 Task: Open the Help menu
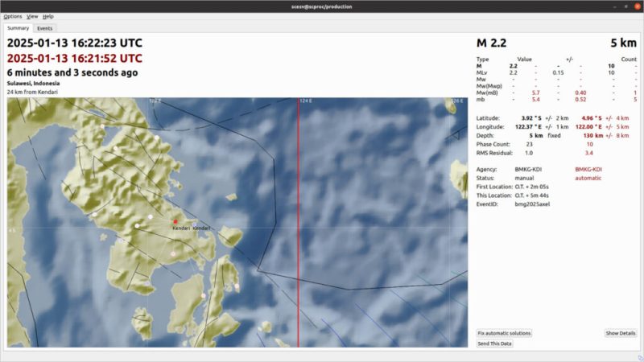pos(48,16)
